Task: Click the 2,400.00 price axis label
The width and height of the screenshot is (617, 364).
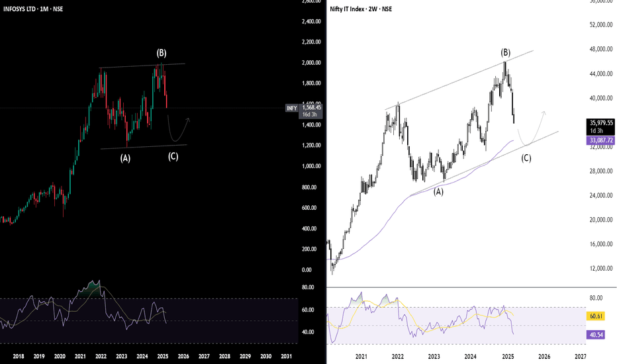Action: [x=311, y=21]
